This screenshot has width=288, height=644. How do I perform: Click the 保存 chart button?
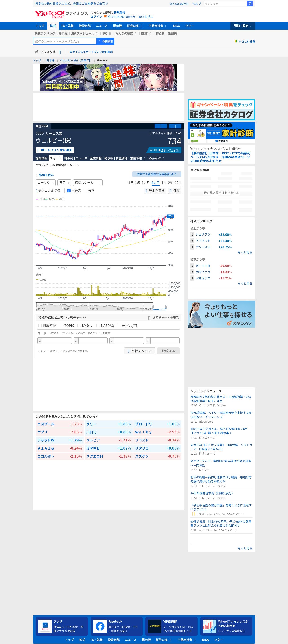point(175,191)
